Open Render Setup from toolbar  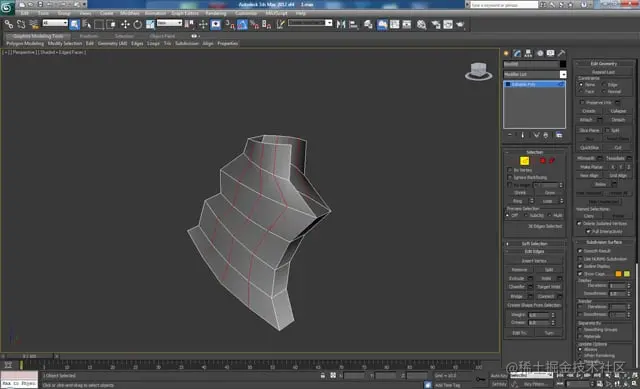[x=436, y=24]
